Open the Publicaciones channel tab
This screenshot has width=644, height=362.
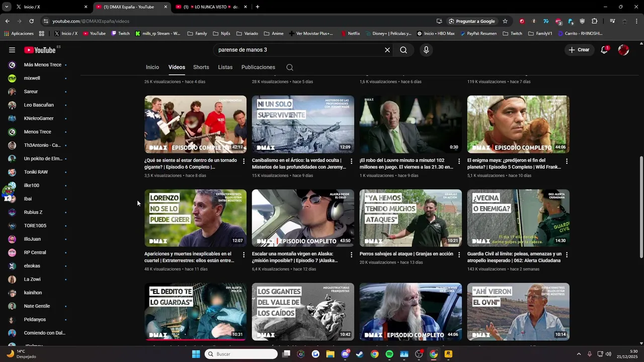(x=258, y=67)
